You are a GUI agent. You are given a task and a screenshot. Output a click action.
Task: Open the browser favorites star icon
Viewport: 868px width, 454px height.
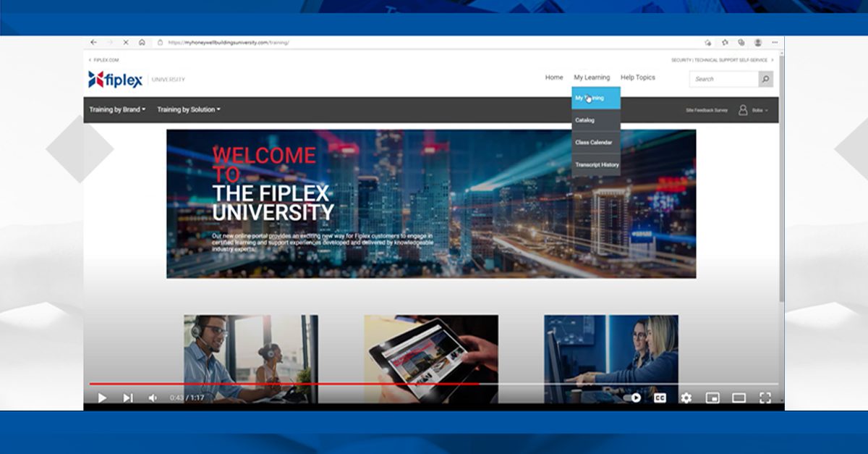(x=726, y=42)
